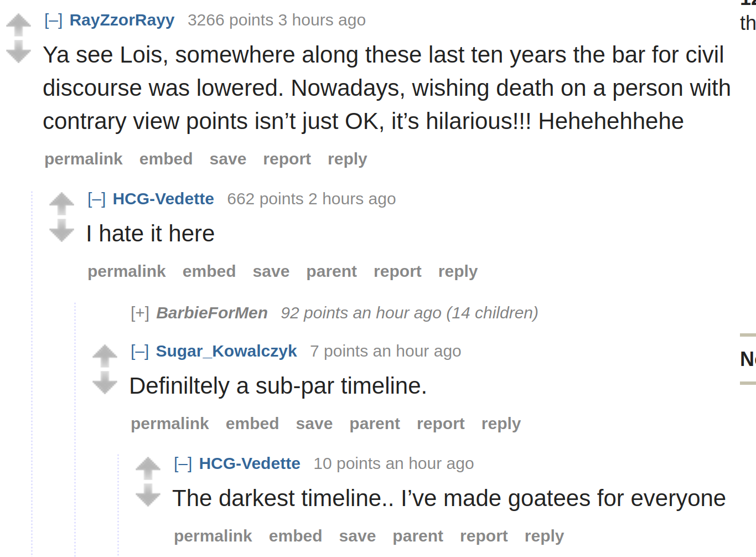Screen dimensions: 756x557
Task: Save the 'I hate it here' comment
Action: (x=271, y=271)
